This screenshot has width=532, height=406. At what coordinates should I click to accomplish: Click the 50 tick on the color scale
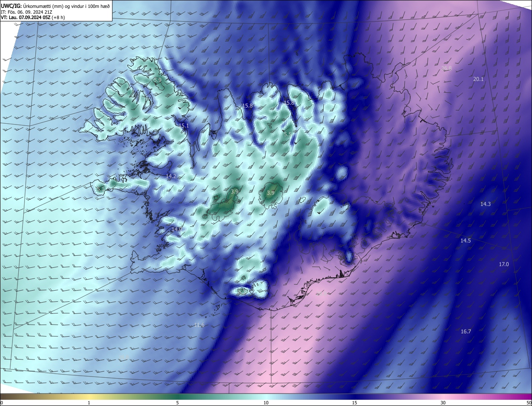pyautogui.click(x=529, y=403)
